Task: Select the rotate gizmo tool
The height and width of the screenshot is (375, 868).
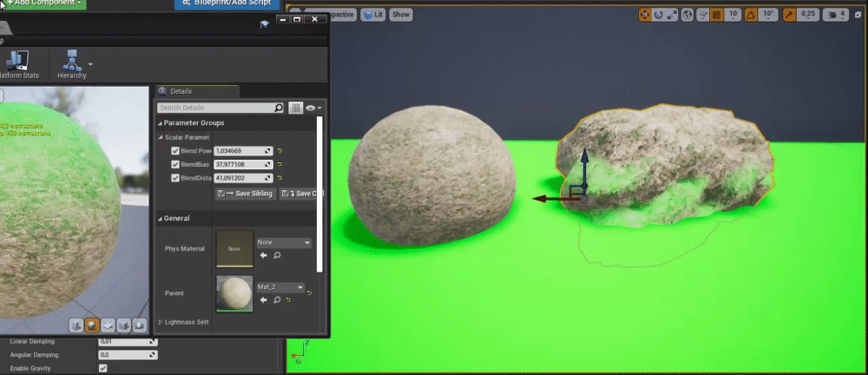Action: coord(659,15)
